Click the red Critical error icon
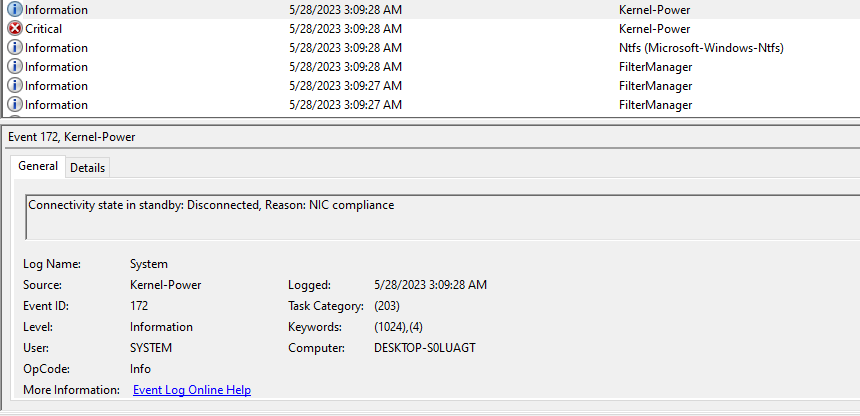This screenshot has height=416, width=860. tap(15, 29)
